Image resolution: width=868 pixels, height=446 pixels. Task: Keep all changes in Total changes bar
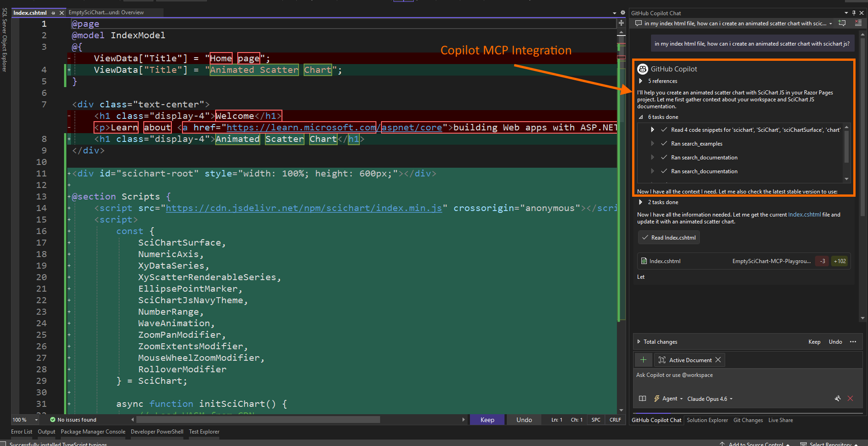tap(814, 342)
